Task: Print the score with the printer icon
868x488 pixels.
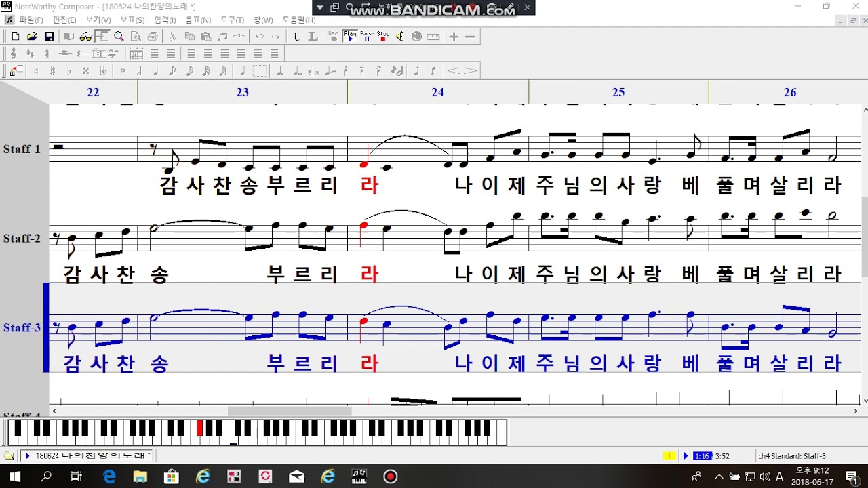Action: [153, 37]
